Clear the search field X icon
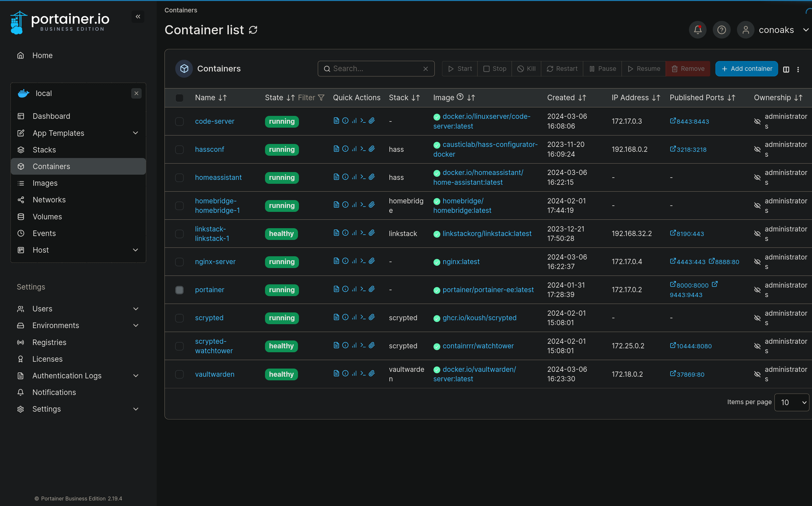The width and height of the screenshot is (812, 506). point(426,69)
